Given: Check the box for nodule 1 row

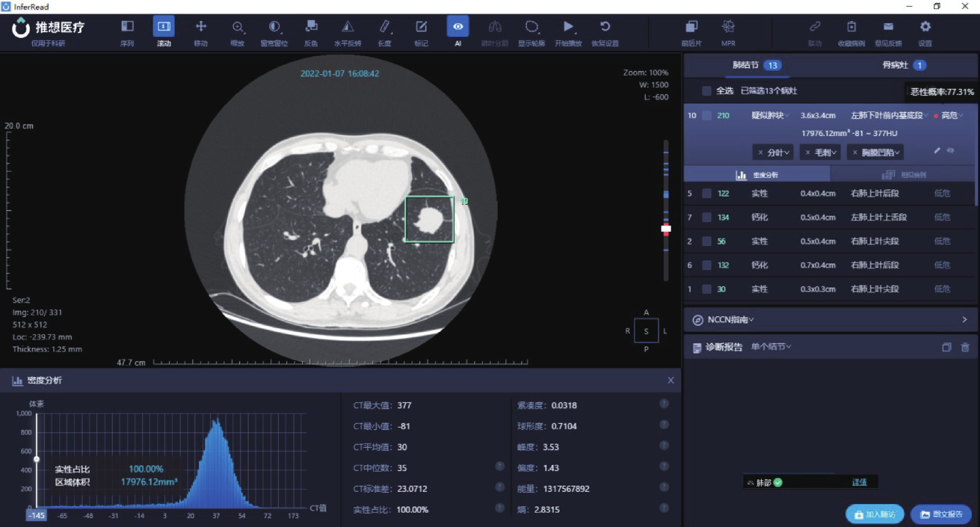Looking at the screenshot, I should 706,289.
